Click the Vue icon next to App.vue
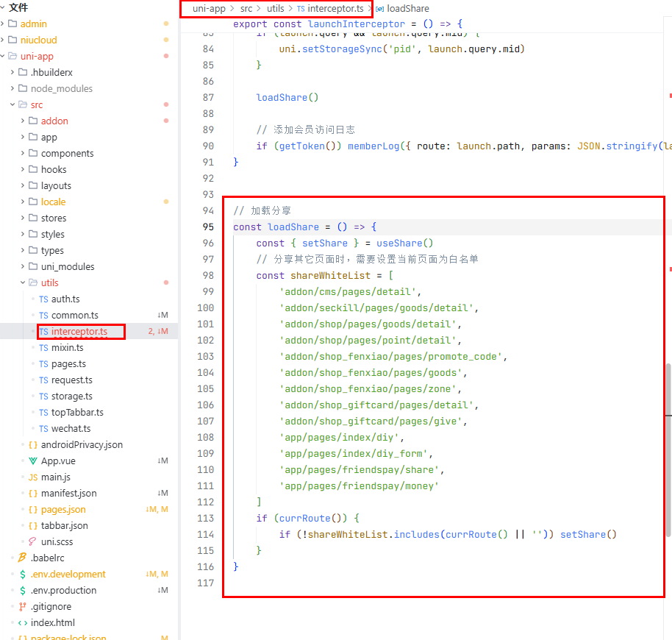The image size is (672, 640). point(33,461)
